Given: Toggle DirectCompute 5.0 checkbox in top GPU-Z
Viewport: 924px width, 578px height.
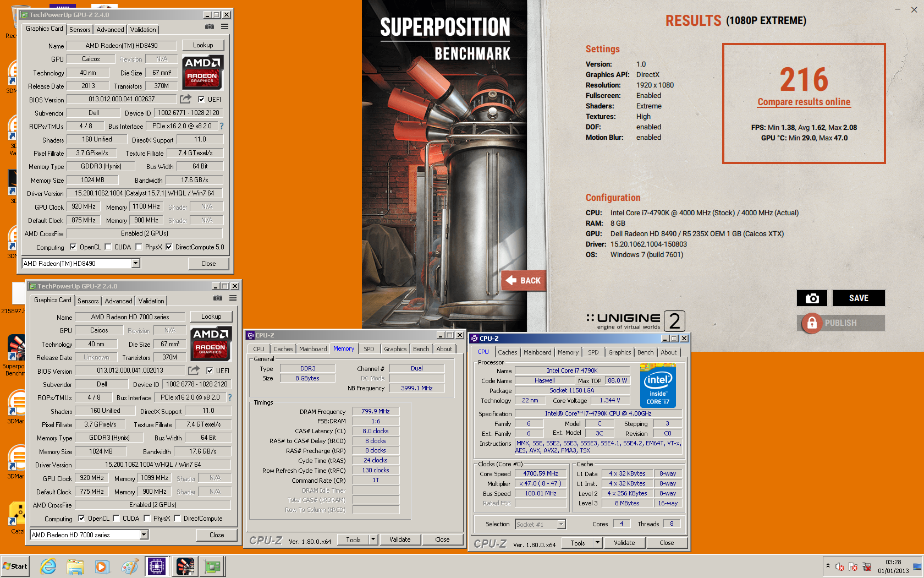Looking at the screenshot, I should click(x=169, y=247).
